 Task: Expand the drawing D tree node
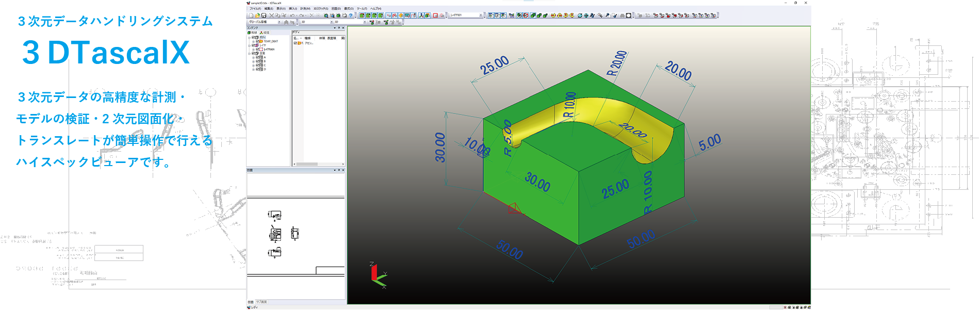[253, 70]
